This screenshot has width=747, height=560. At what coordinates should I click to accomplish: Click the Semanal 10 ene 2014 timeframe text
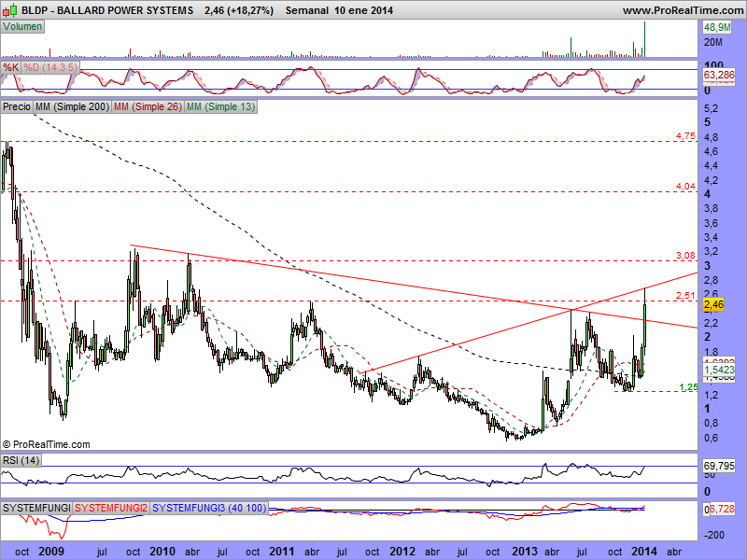(x=339, y=10)
